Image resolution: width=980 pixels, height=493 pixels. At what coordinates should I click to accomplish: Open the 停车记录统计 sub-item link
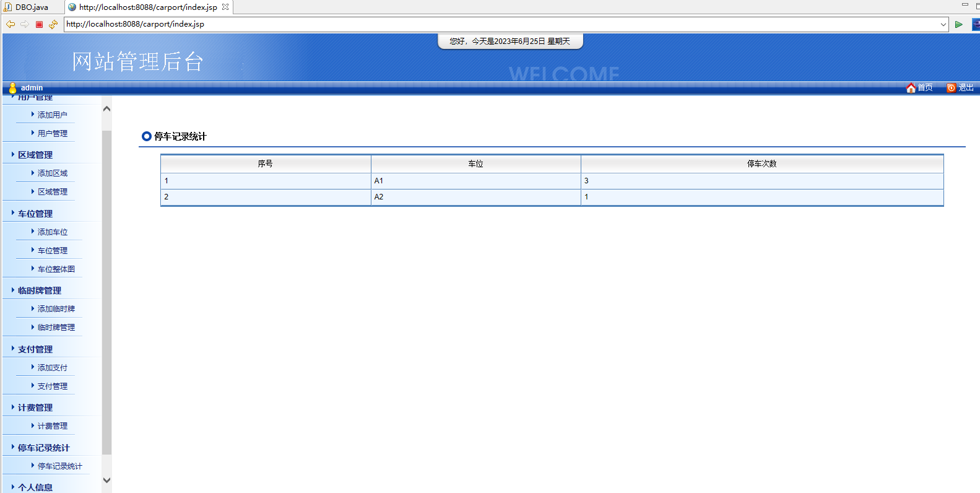[60, 466]
